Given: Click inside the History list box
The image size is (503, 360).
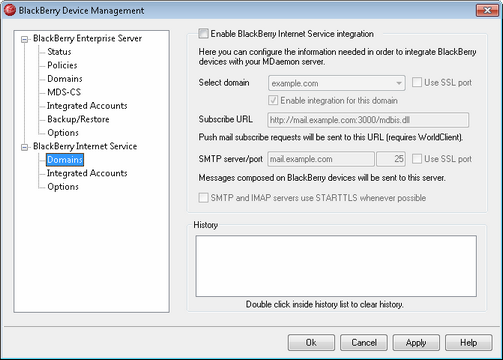Looking at the screenshot, I should pos(336,266).
